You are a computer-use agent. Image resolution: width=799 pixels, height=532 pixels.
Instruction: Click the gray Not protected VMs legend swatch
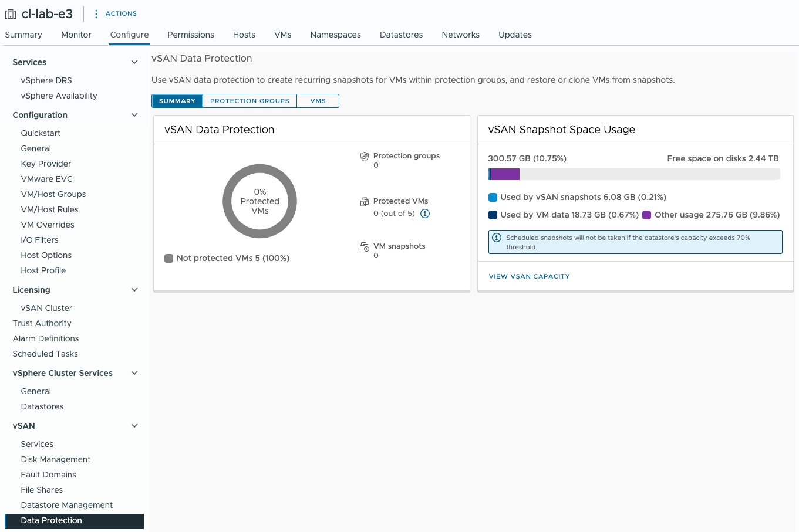(x=169, y=258)
